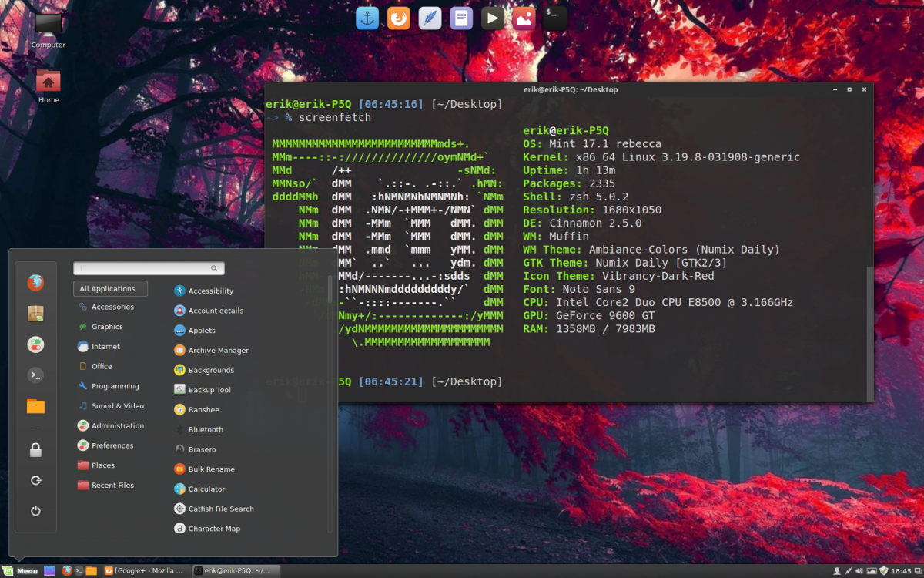Open the sound volume tray applet

click(861, 571)
